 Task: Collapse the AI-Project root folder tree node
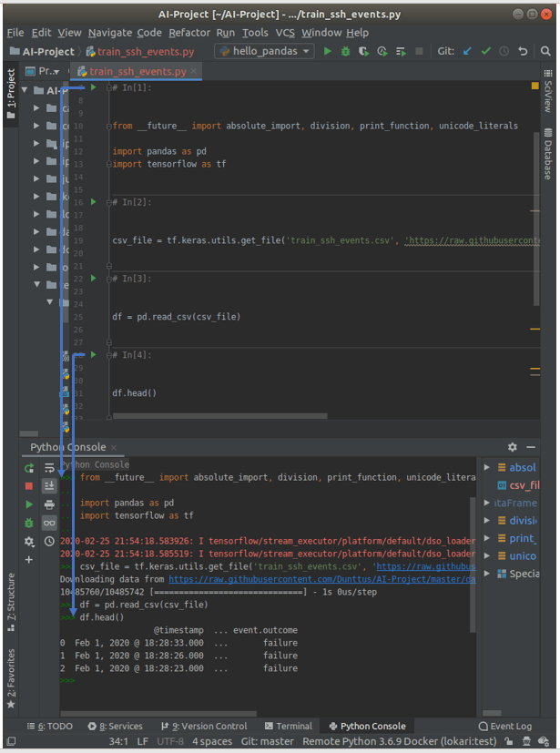coord(25,90)
